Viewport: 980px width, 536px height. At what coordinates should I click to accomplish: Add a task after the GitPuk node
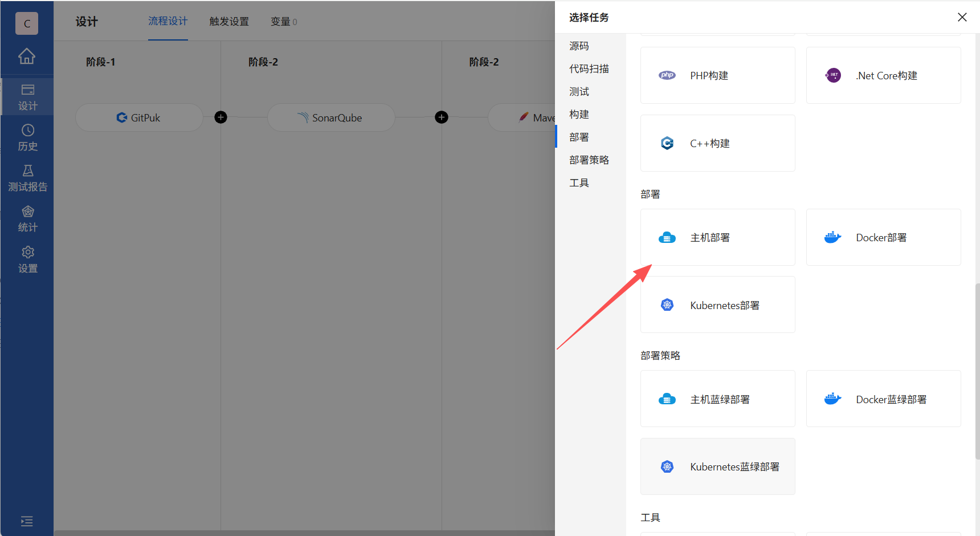pyautogui.click(x=220, y=117)
